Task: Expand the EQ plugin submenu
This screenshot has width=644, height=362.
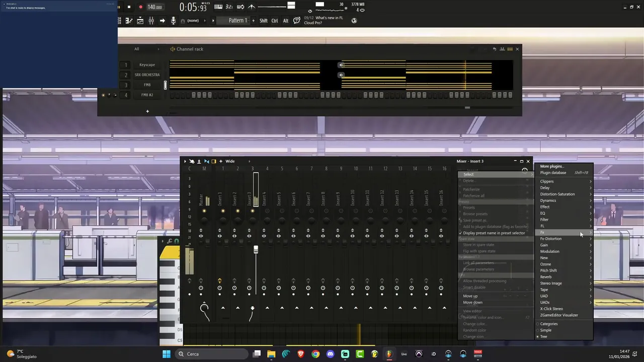Action: click(564, 213)
